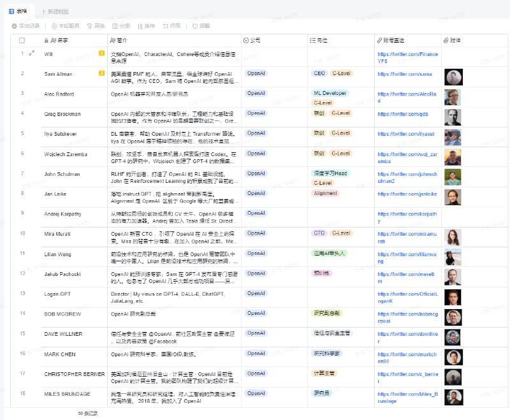510x420 pixels.
Task: Open Sam Altman's Twitter link
Action: tap(405, 74)
